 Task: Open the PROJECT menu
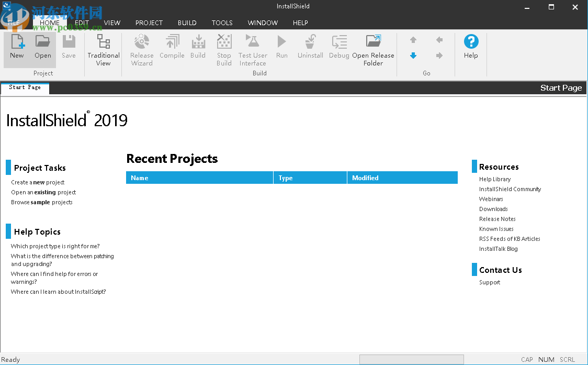coord(149,23)
